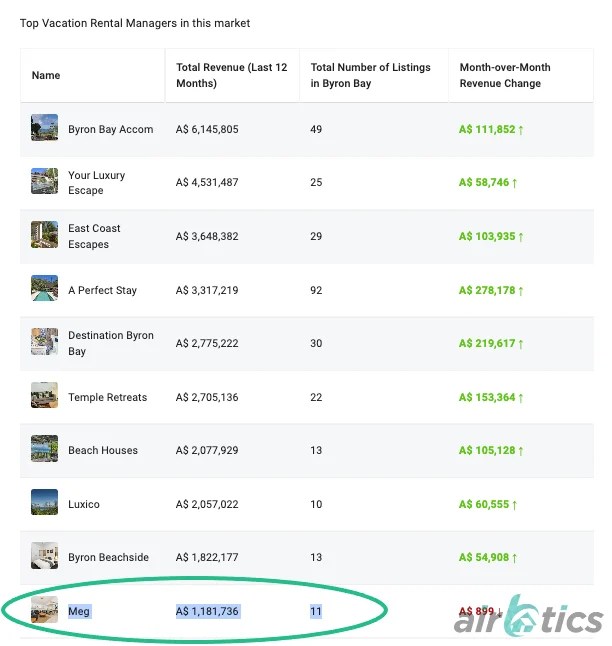Screen dimensions: 612x646
Task: Click the Top Vacation Rental Managers heading
Action: coord(135,23)
